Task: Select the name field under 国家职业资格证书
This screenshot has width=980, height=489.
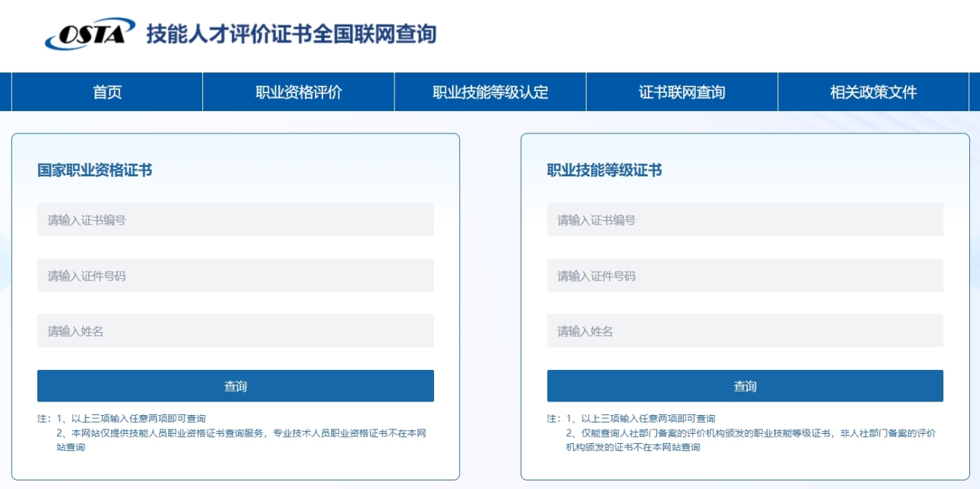Action: (235, 331)
